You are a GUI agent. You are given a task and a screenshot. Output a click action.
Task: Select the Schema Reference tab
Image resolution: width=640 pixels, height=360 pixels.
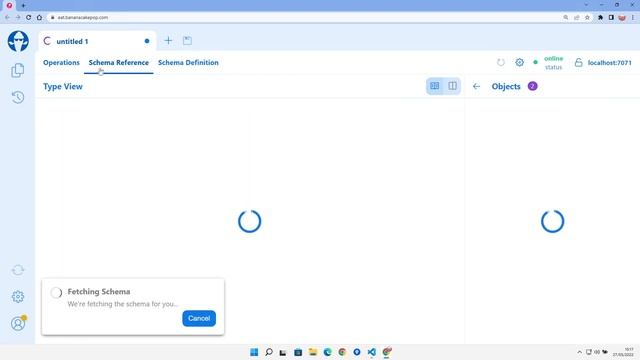click(x=119, y=62)
